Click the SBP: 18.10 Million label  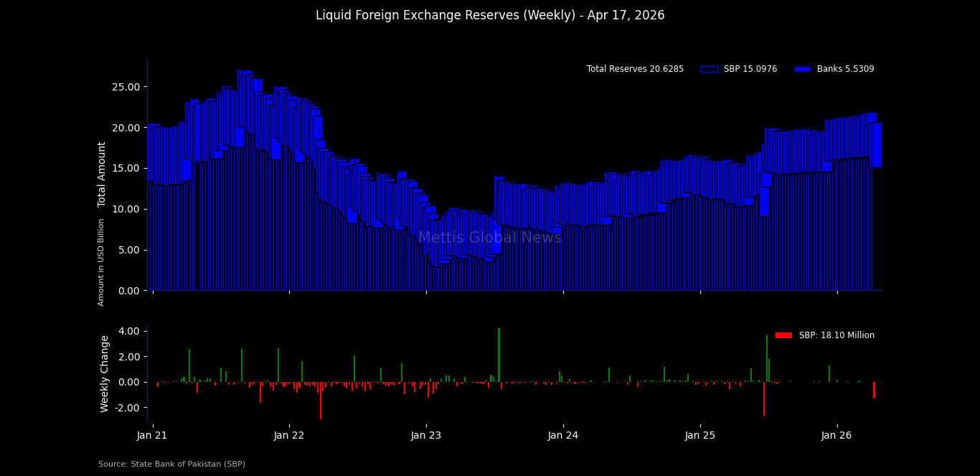pos(837,335)
